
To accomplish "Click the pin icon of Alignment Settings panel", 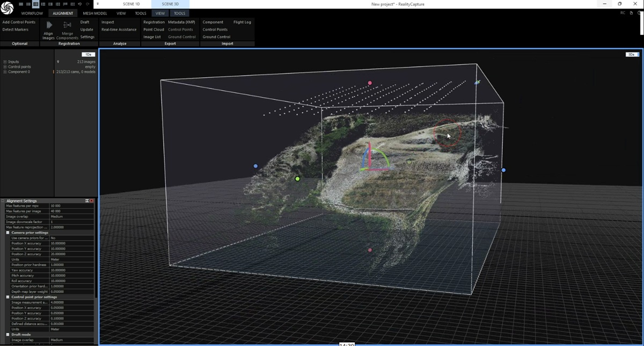I will point(87,201).
